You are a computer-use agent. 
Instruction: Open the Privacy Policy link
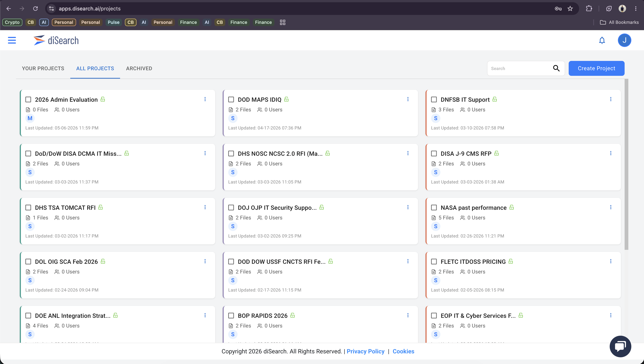point(365,351)
